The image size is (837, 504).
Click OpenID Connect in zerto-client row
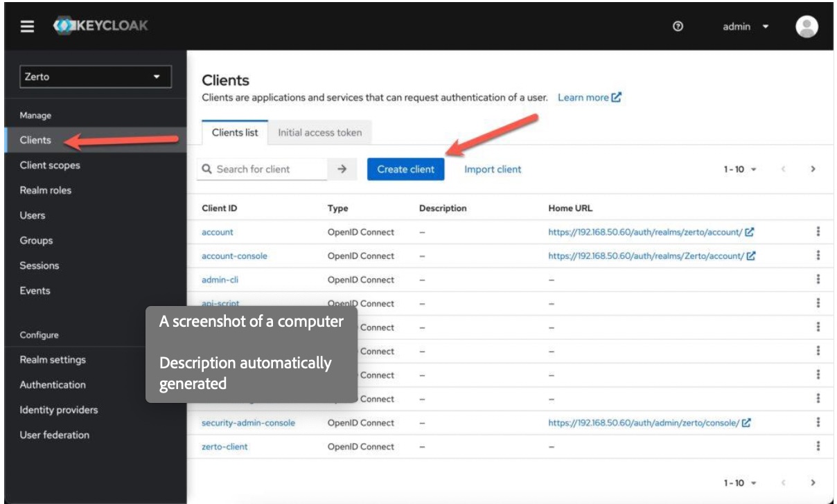tap(361, 447)
